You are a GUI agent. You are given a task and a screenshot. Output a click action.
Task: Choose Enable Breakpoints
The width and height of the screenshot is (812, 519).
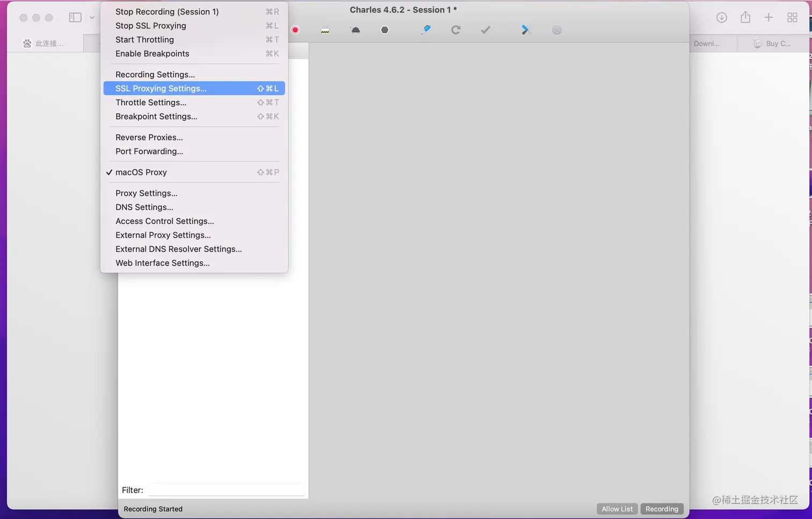194,53
